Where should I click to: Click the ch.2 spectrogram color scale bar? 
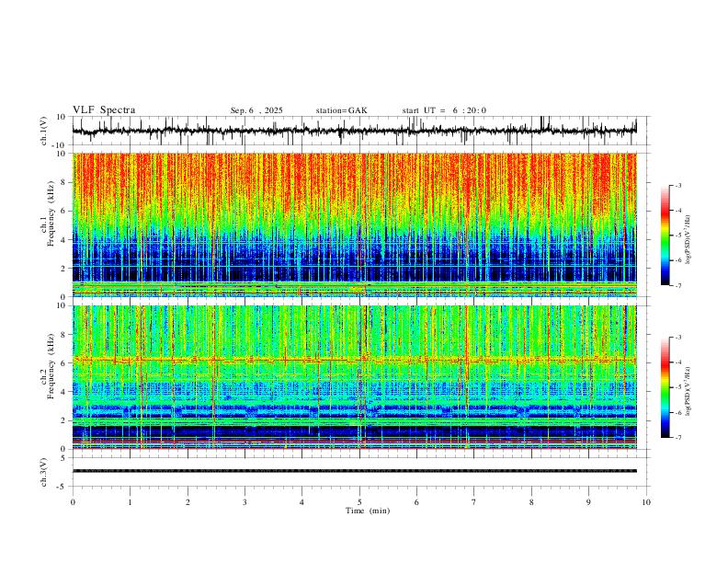665,387
